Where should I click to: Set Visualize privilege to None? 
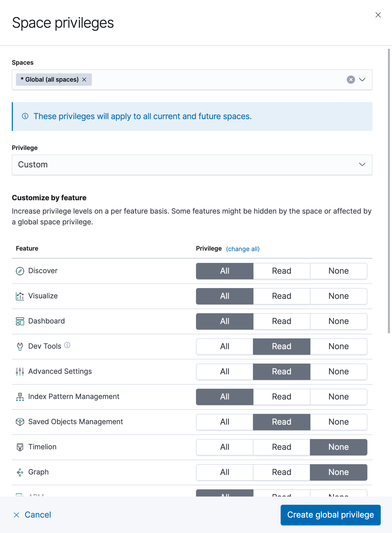[x=339, y=296]
